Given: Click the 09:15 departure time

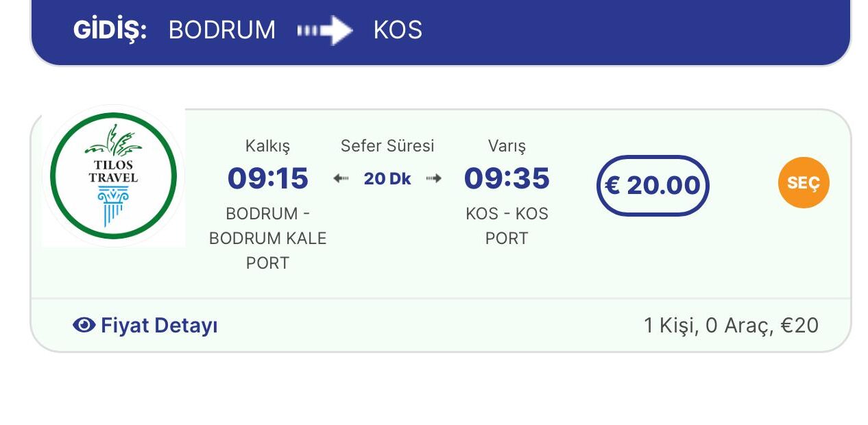Looking at the screenshot, I should tap(268, 178).
